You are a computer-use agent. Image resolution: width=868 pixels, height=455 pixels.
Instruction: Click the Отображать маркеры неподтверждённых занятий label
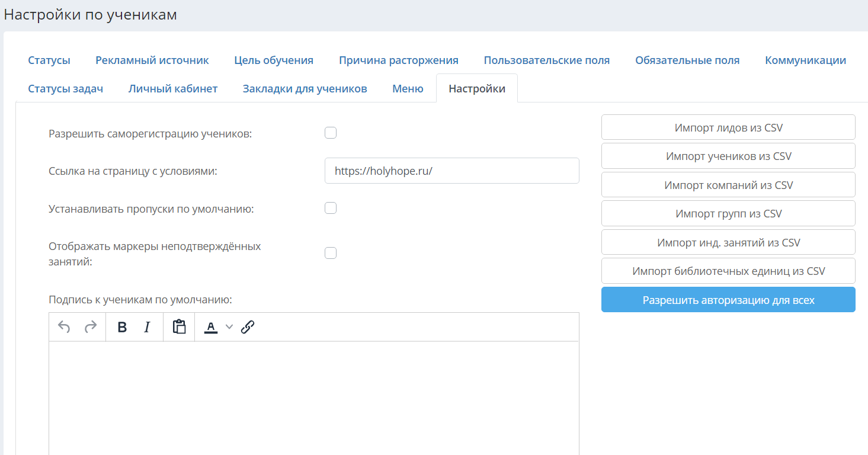pos(155,254)
